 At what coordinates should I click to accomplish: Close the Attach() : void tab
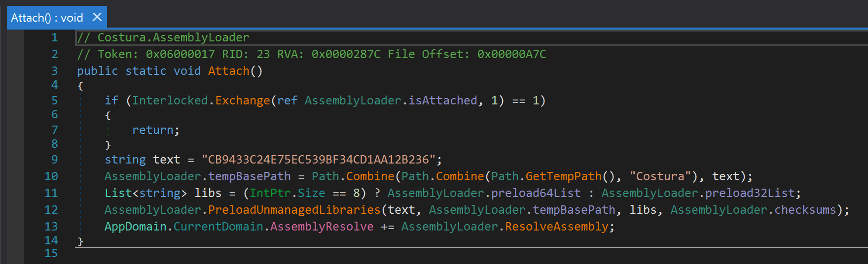[x=97, y=17]
